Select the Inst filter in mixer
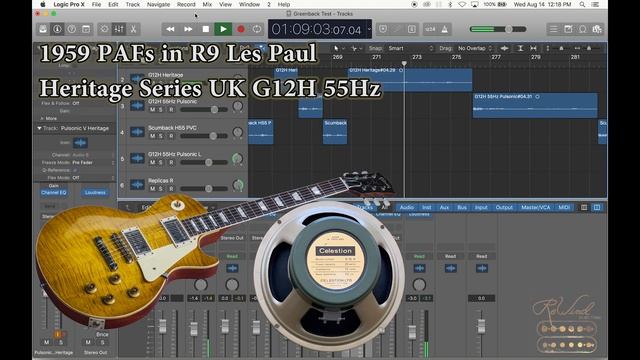Screen dimensions: 640x360 (x=427, y=207)
